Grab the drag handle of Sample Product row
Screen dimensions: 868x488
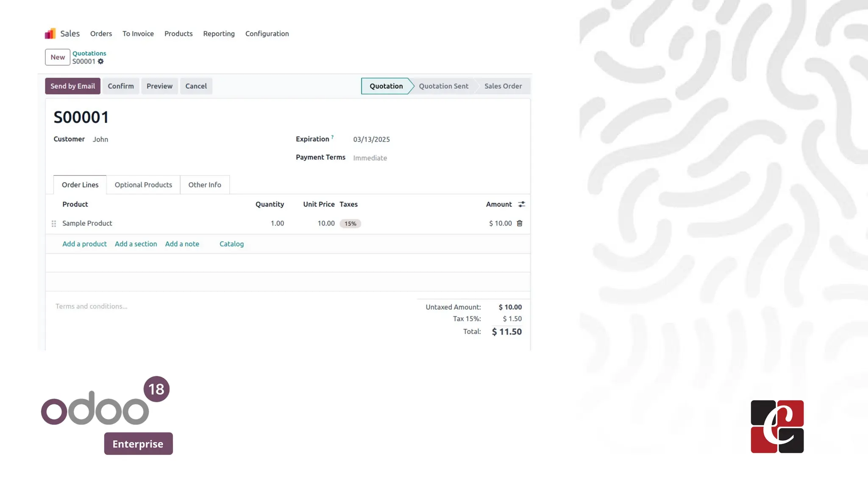[x=54, y=224]
